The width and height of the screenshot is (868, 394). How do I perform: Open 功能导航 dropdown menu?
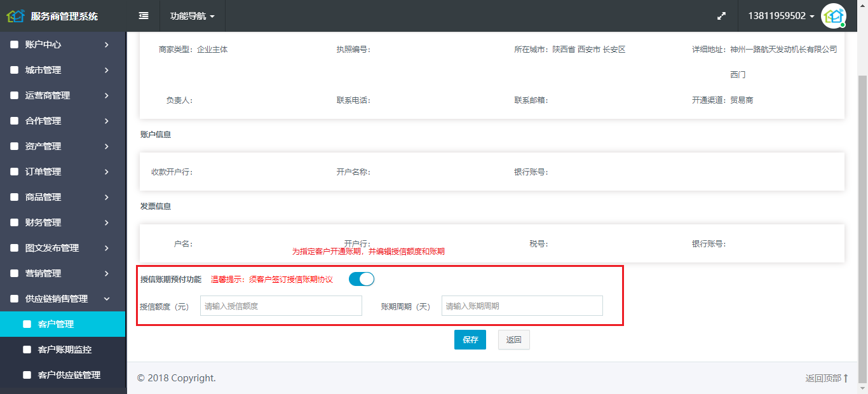(192, 16)
